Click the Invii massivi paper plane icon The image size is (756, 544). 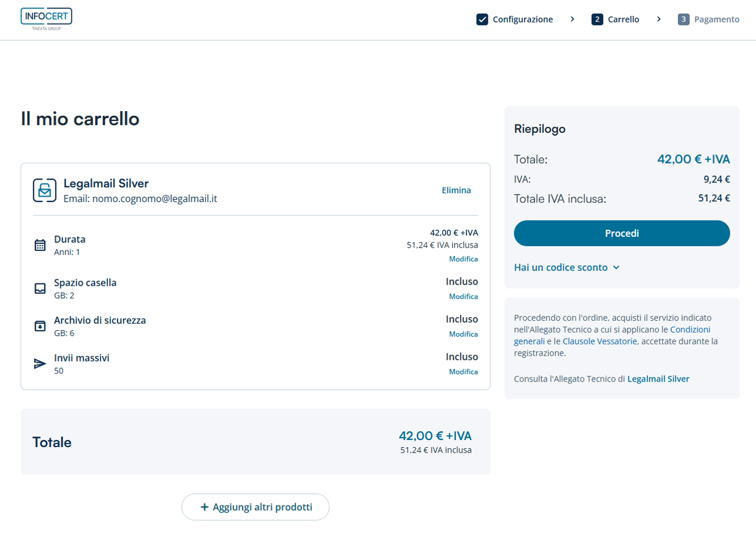click(40, 364)
